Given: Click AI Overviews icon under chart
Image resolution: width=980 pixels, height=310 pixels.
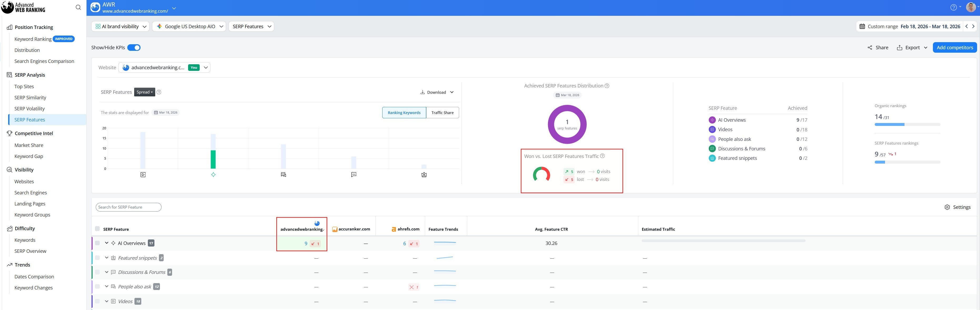Looking at the screenshot, I should click(x=213, y=175).
